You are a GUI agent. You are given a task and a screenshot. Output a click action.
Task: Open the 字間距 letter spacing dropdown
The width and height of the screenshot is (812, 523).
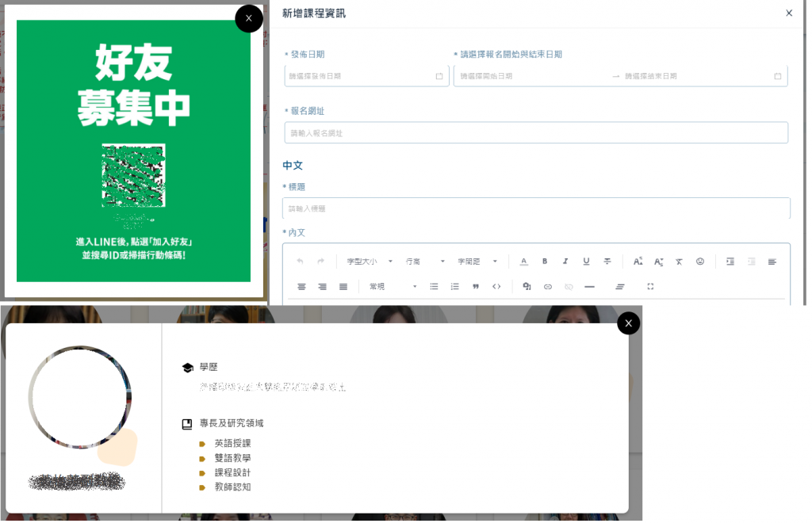click(477, 261)
